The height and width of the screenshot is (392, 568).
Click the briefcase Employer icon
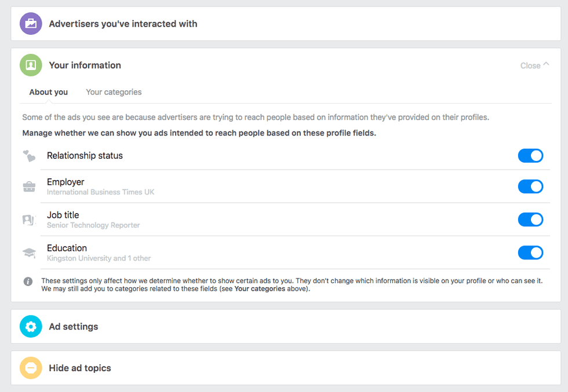coord(29,186)
